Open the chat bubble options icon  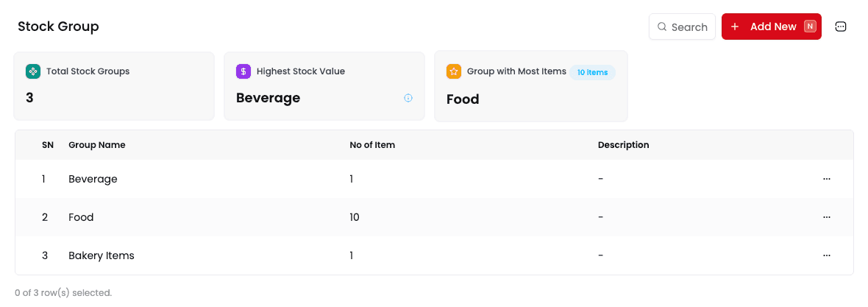pos(841,27)
